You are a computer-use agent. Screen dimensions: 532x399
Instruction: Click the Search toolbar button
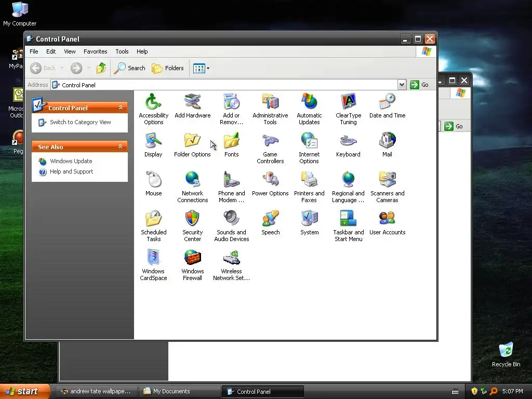pos(129,68)
